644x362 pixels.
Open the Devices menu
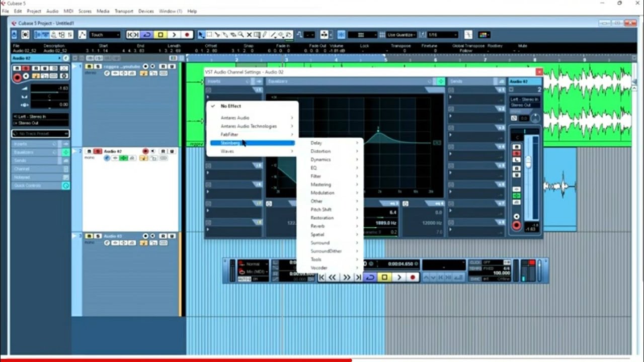coord(146,11)
